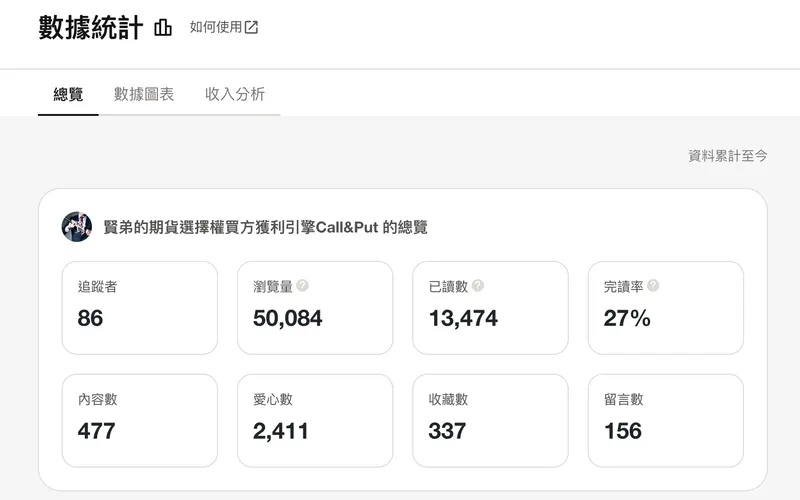This screenshot has width=800, height=500.
Task: Click the 內容數 value 477
Action: click(x=96, y=431)
